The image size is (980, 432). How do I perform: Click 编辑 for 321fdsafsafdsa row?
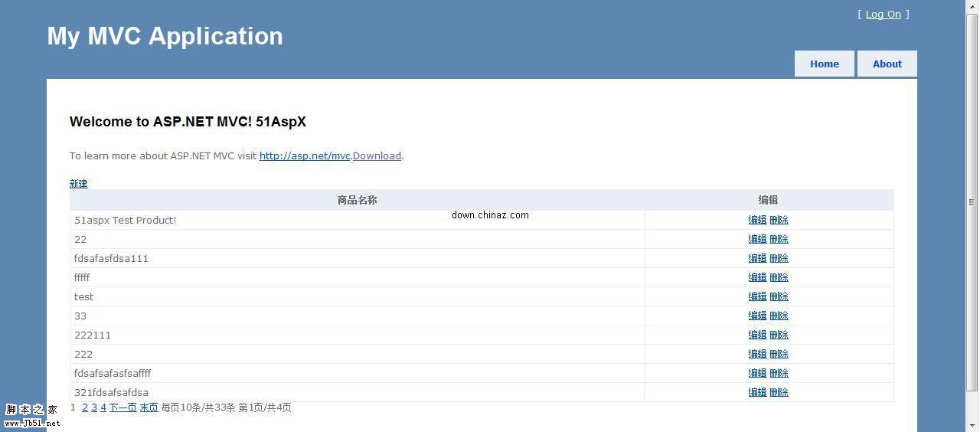(757, 392)
